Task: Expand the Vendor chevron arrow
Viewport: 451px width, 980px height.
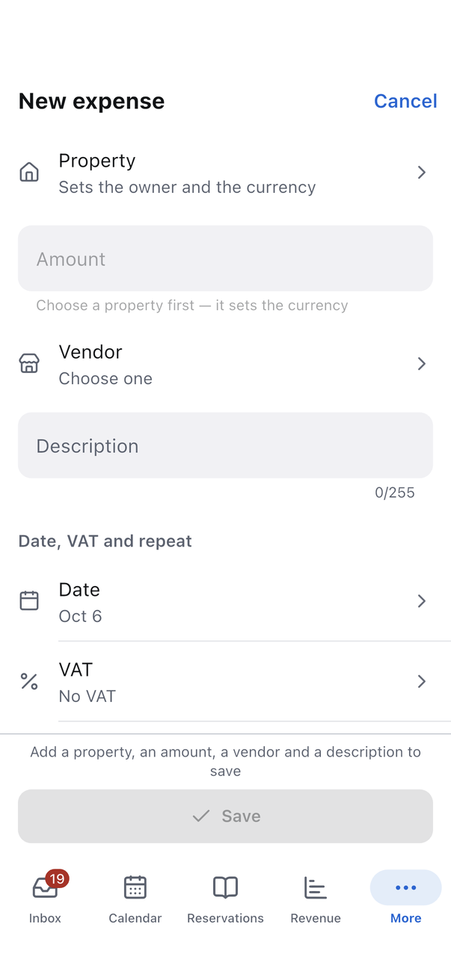Action: 422,364
